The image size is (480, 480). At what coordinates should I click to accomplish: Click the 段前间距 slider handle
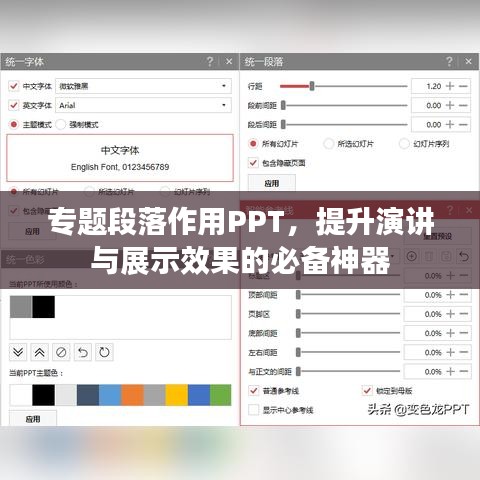coord(283,105)
